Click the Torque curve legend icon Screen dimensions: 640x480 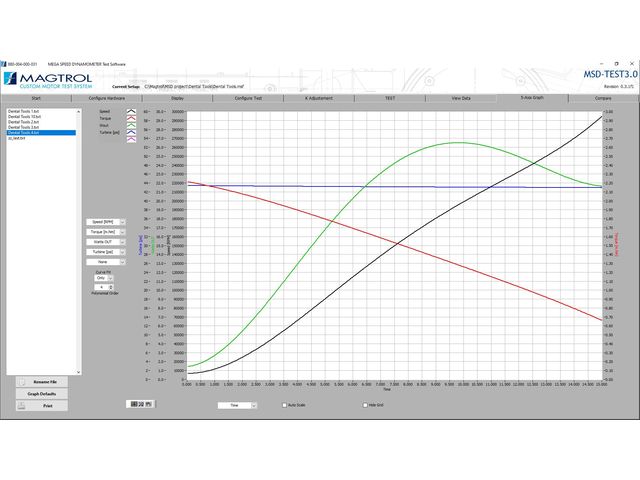(130, 118)
